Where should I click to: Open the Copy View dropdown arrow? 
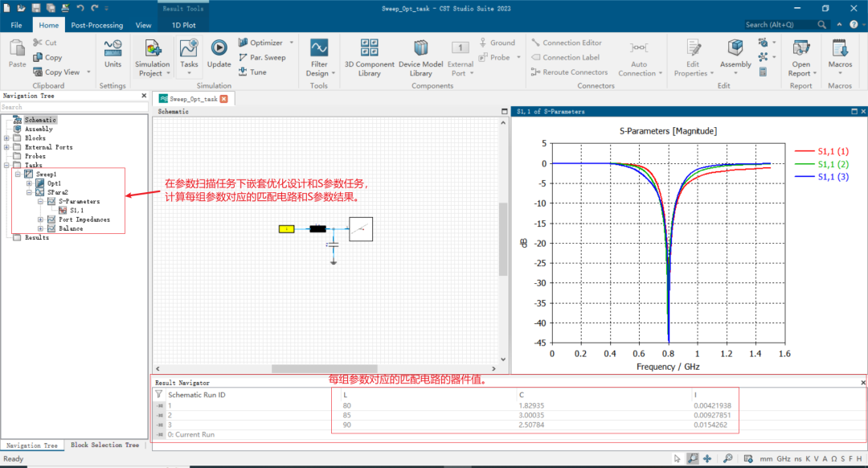tap(88, 72)
